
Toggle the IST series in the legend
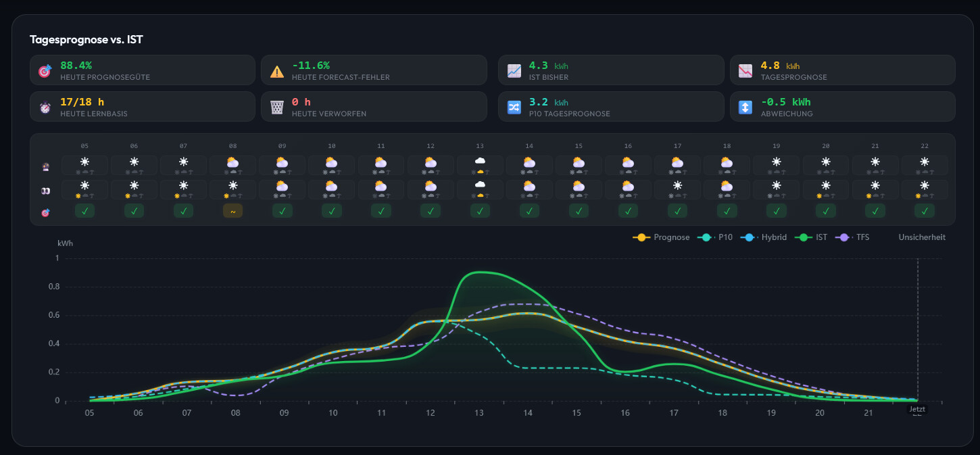(810, 237)
